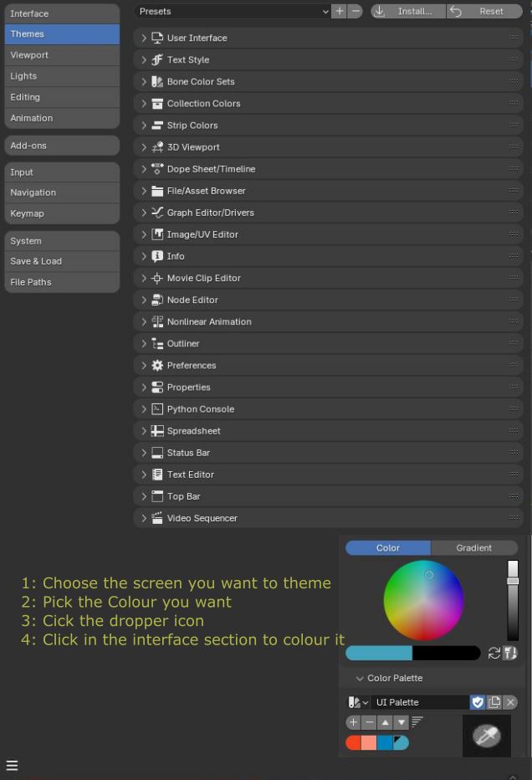Click the Video Sequencer row grip handle
The image size is (532, 780).
pos(514,518)
